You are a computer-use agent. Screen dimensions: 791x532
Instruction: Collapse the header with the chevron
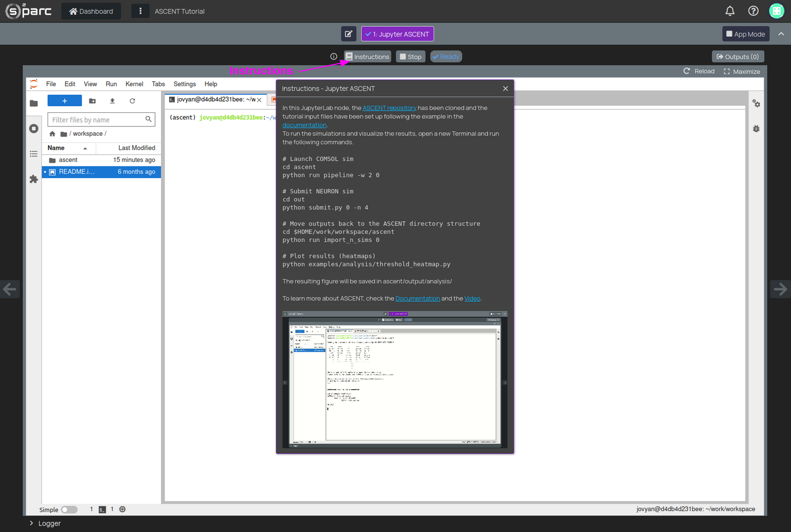click(781, 34)
